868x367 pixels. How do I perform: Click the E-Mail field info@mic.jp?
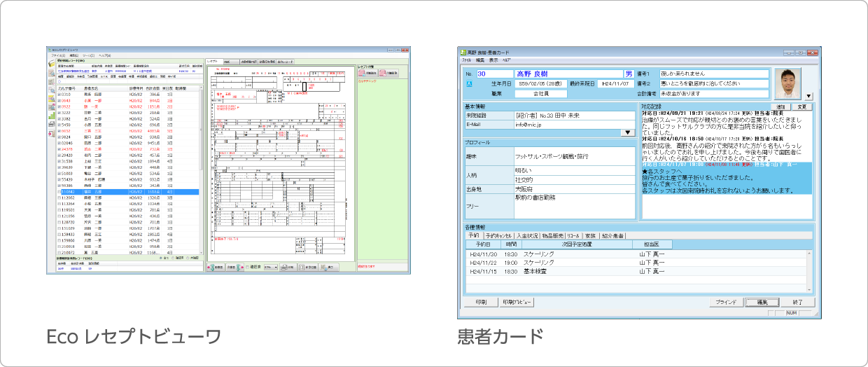pos(573,123)
